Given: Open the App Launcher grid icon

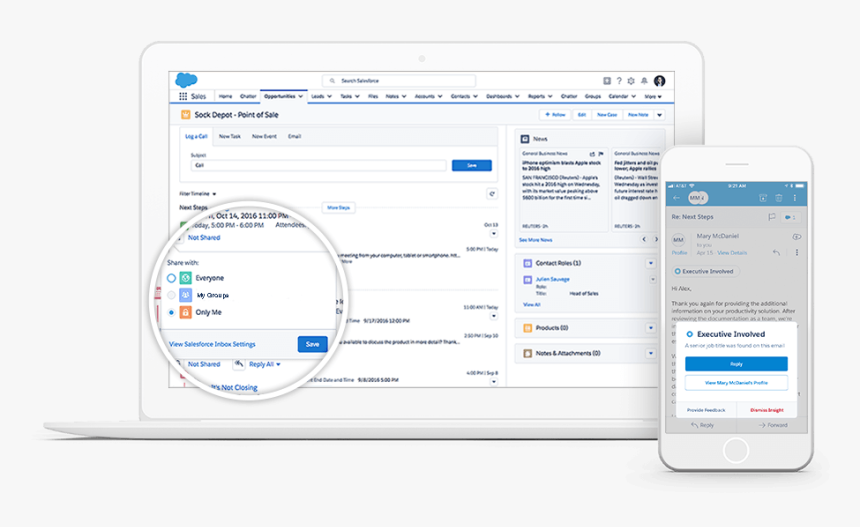Looking at the screenshot, I should (183, 97).
